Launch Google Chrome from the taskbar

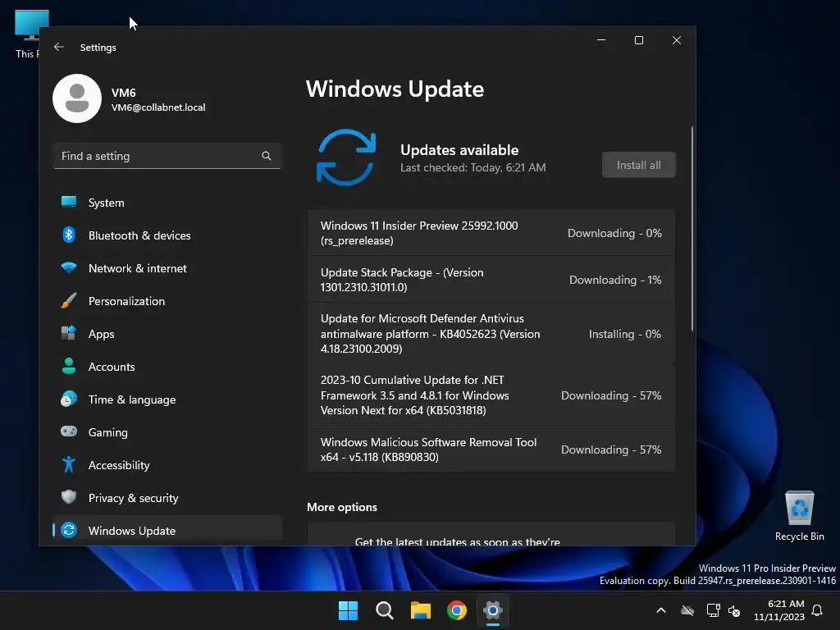point(457,610)
